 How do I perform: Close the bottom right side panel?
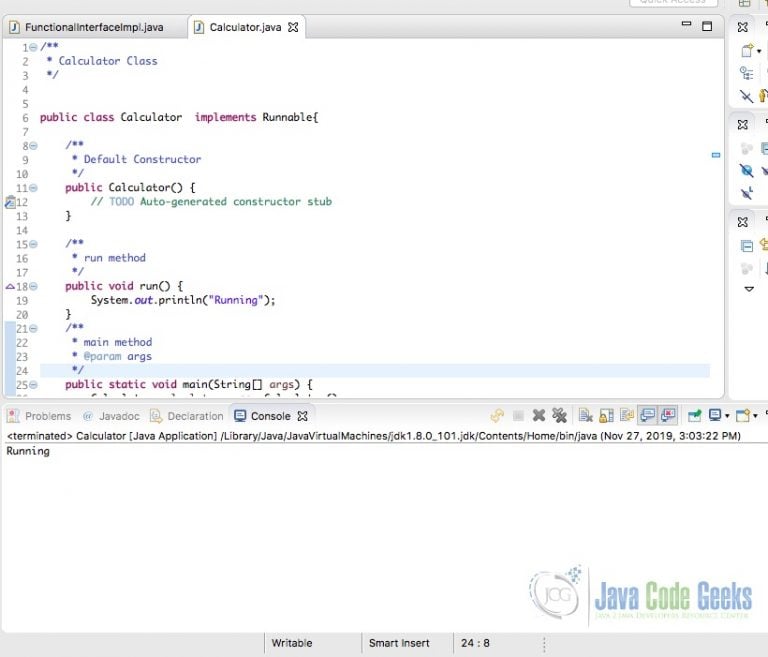[743, 222]
